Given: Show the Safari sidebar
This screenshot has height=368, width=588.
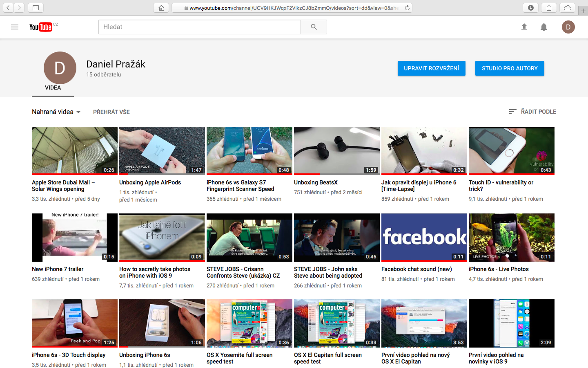Looking at the screenshot, I should [x=36, y=8].
